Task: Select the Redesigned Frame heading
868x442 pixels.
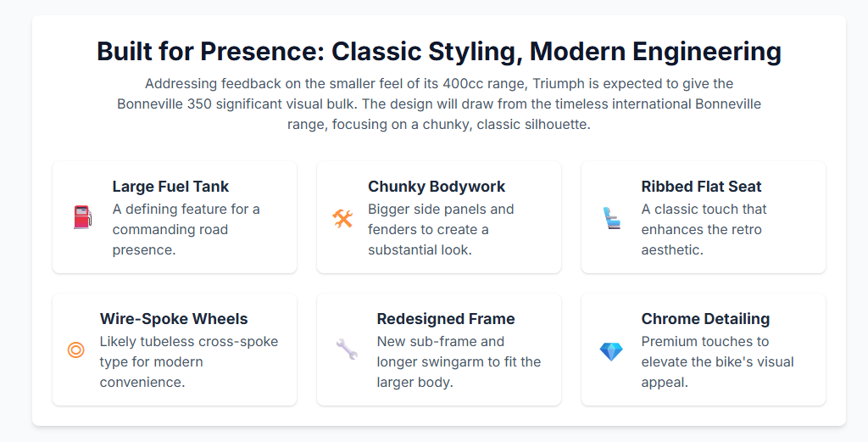Action: click(x=446, y=319)
